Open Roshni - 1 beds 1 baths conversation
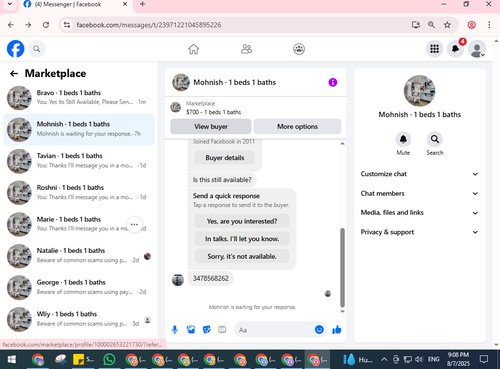Viewport: 500px width, 369px height. (79, 192)
